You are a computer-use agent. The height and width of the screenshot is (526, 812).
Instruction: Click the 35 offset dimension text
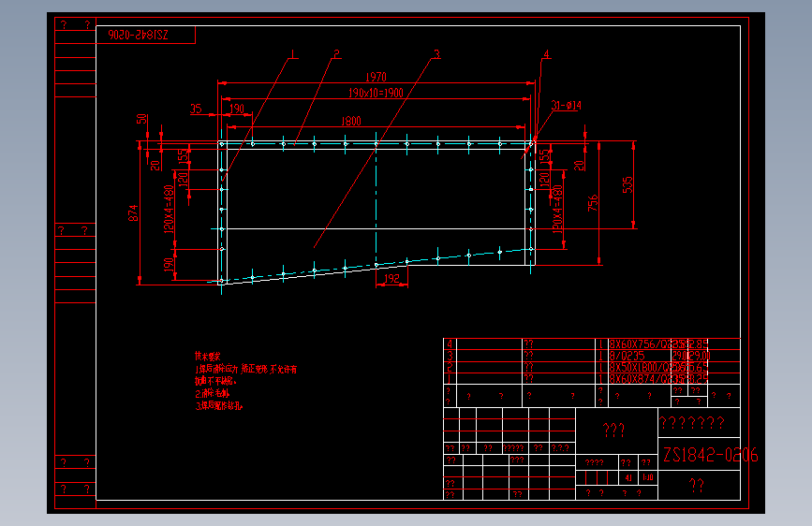pyautogui.click(x=196, y=109)
